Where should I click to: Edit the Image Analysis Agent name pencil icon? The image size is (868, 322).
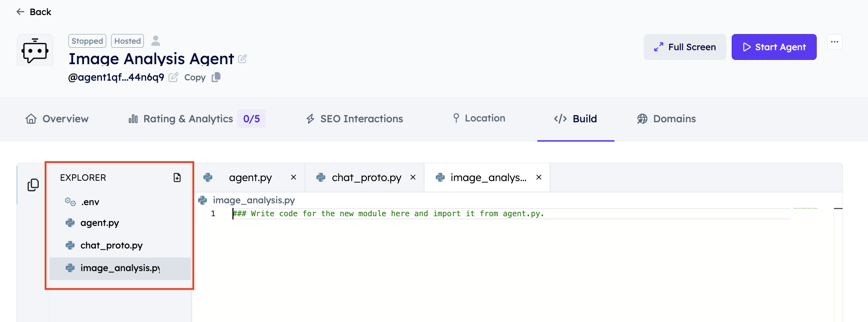tap(242, 58)
